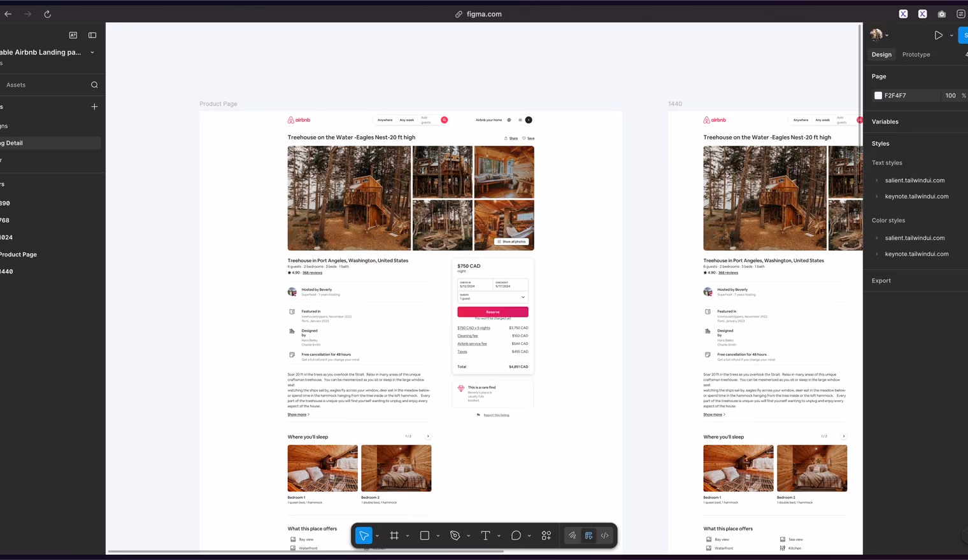
Task: Add a new page with plus icon
Action: coord(94,107)
